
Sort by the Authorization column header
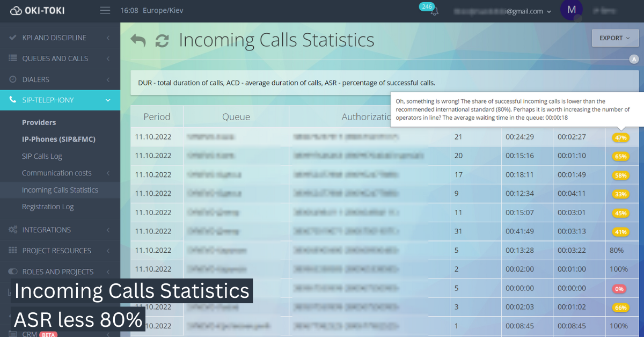coord(366,116)
